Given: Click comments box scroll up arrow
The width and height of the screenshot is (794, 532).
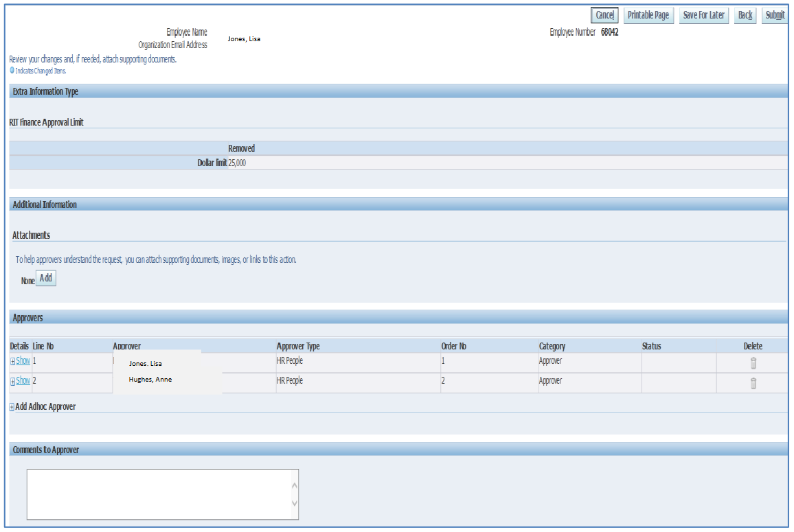Looking at the screenshot, I should coord(295,485).
